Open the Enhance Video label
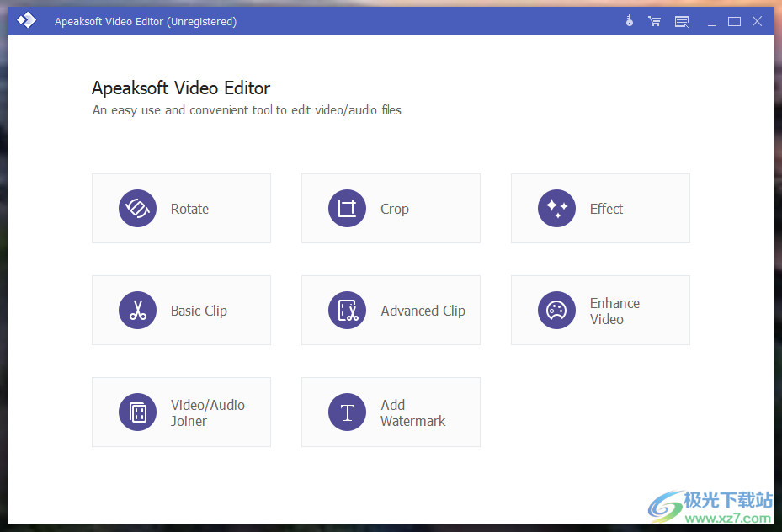Screen dimensions: 782x532 click(615, 311)
